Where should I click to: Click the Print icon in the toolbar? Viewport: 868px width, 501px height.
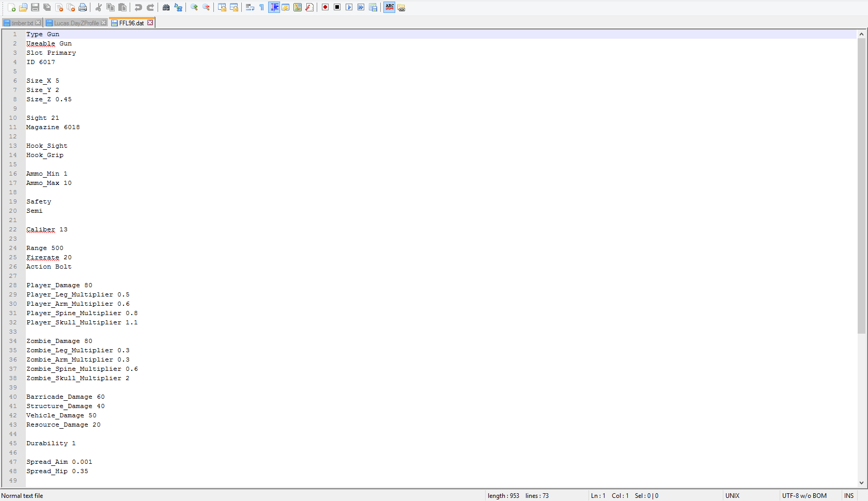click(x=83, y=7)
